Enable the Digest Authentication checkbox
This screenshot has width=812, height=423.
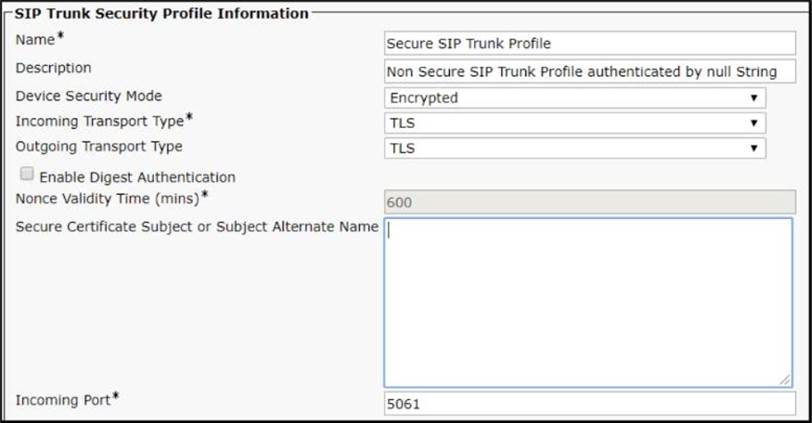(26, 175)
